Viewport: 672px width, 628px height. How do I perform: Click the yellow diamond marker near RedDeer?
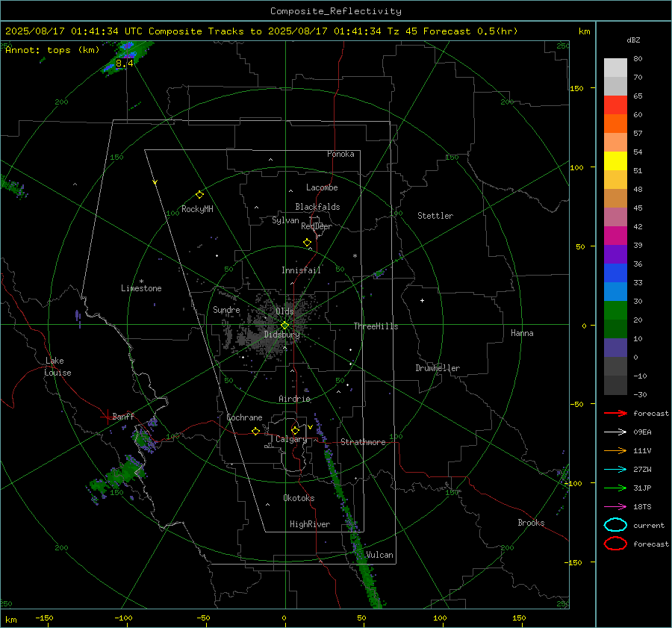pos(307,243)
